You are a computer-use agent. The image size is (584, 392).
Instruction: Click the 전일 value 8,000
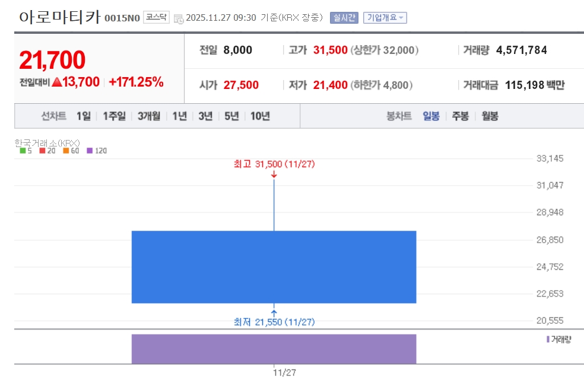coord(237,50)
